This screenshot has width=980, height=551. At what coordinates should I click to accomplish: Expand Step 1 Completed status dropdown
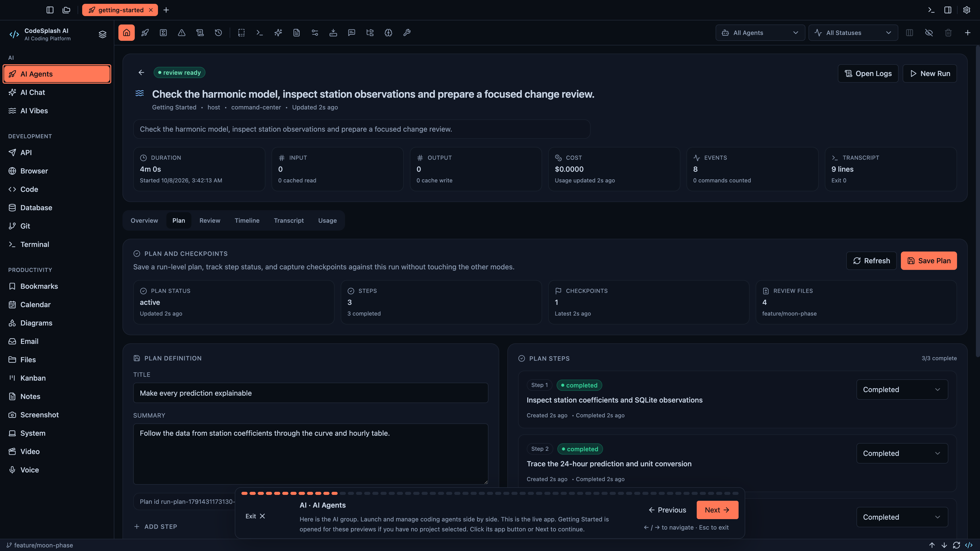[902, 389]
